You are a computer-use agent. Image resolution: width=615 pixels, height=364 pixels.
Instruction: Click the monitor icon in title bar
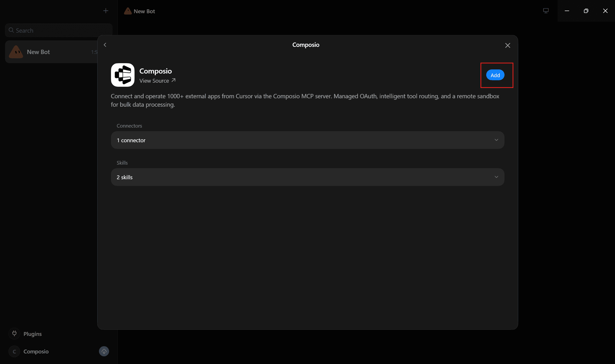pyautogui.click(x=546, y=11)
